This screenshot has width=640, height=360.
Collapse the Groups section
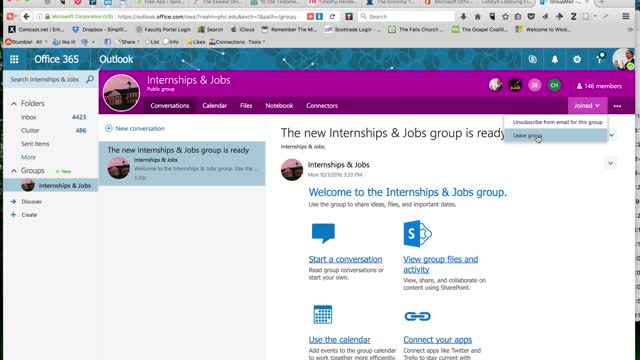tap(14, 171)
